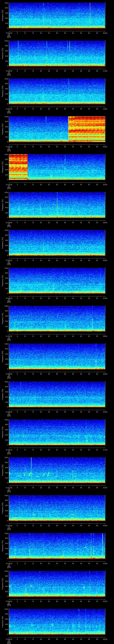Select the 12:31:00 start time label

click(9, 109)
